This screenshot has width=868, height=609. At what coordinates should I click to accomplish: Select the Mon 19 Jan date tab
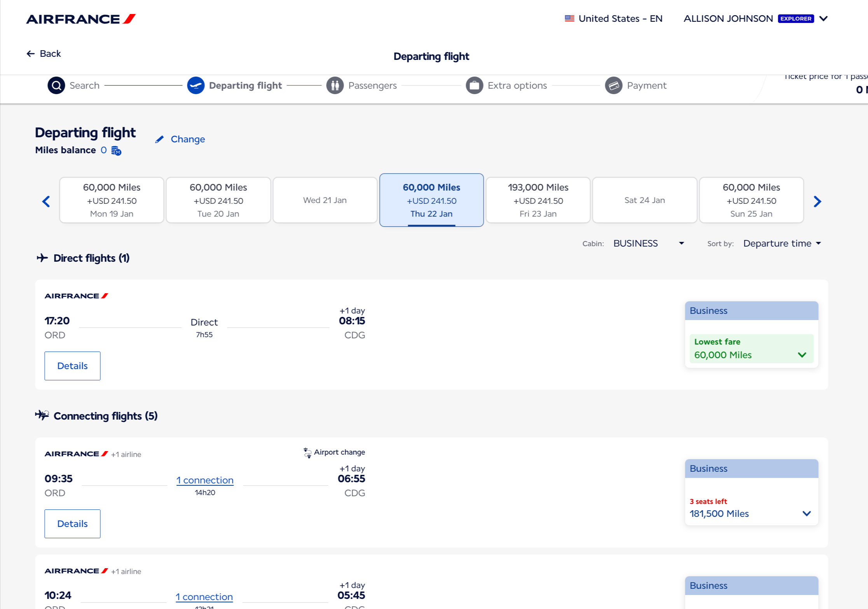pyautogui.click(x=112, y=200)
